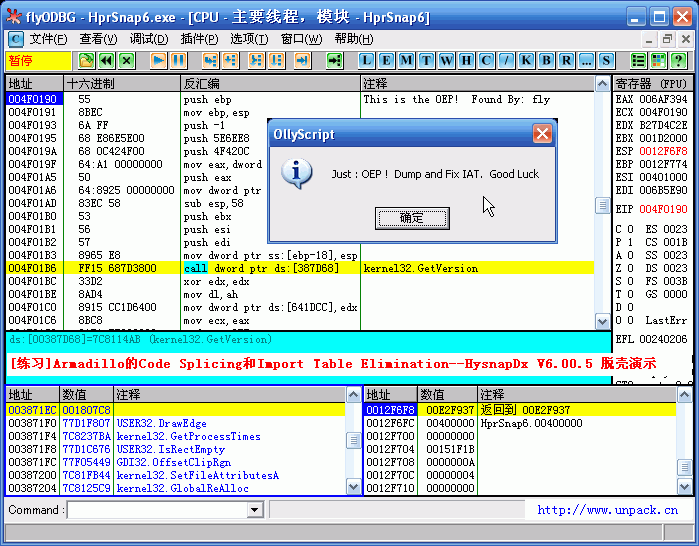Open the www.unpack.cn link
699x546 pixels.
[x=607, y=510]
